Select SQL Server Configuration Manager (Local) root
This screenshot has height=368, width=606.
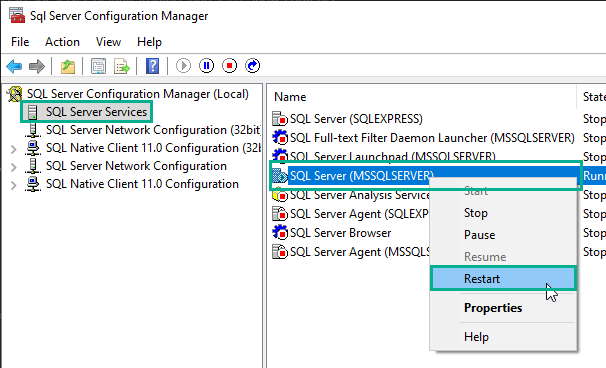pyautogui.click(x=138, y=94)
